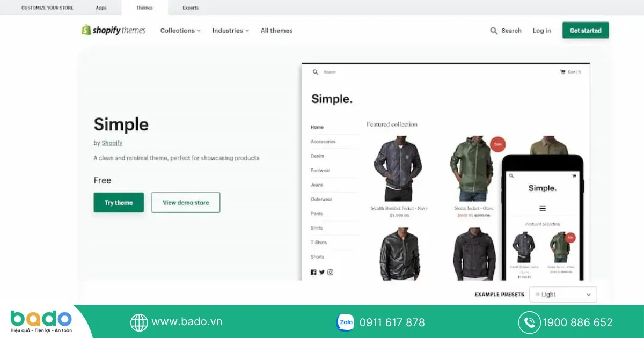
Task: Click the Search text in header
Action: pos(511,31)
